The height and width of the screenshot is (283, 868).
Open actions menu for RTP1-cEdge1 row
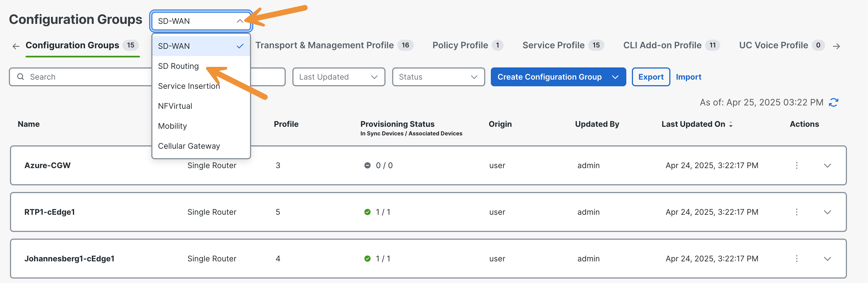click(x=796, y=212)
